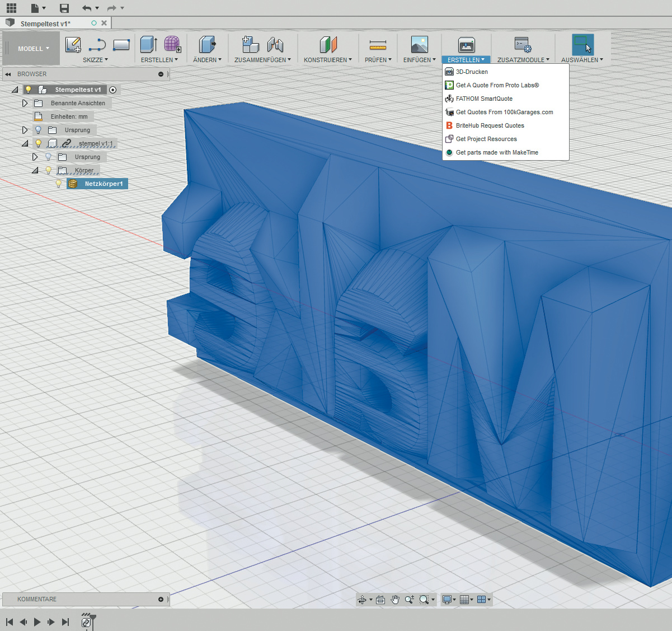This screenshot has height=631, width=672.
Task: Open the scripts and add-ins icon
Action: coord(523,45)
